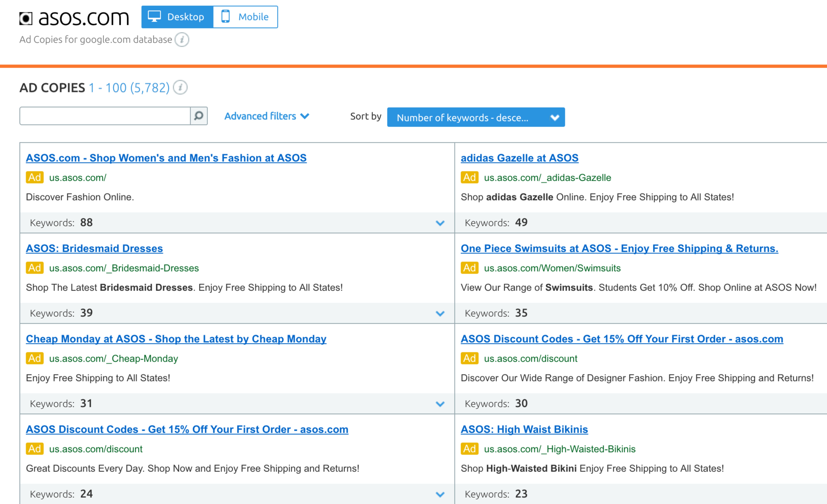Click the Ad badge on adidas Gazelle ad
Image resolution: width=827 pixels, height=504 pixels.
coord(469,177)
